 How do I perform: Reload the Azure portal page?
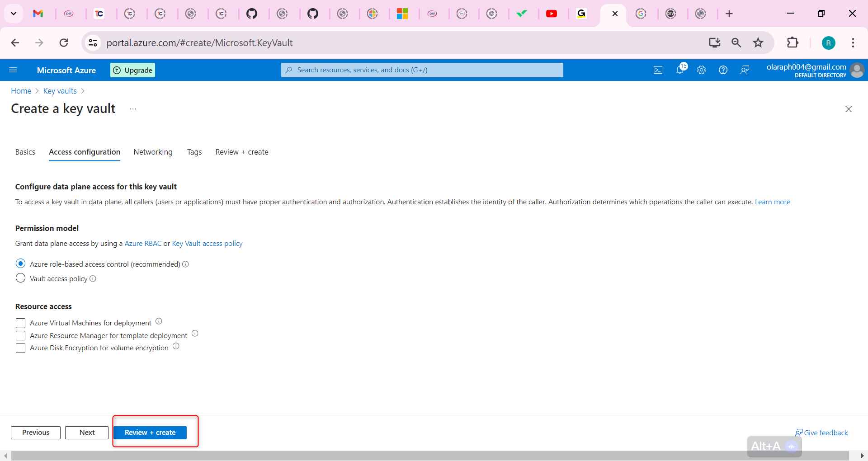[64, 43]
